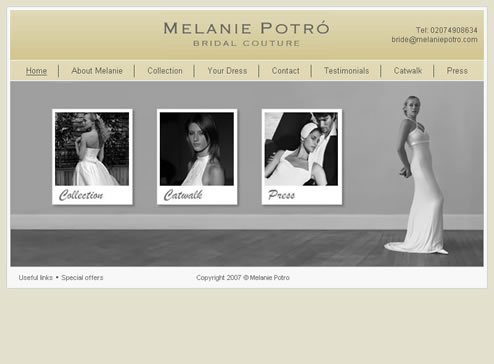Screen dimensions: 494x364
Task: Open Special offers footer link
Action: click(x=82, y=277)
